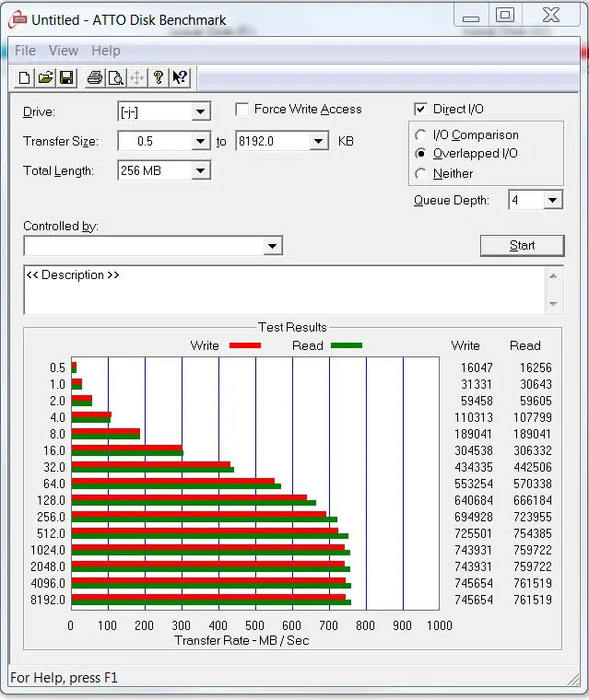The image size is (589, 700).
Task: Click the write value 434335
Action: [474, 467]
